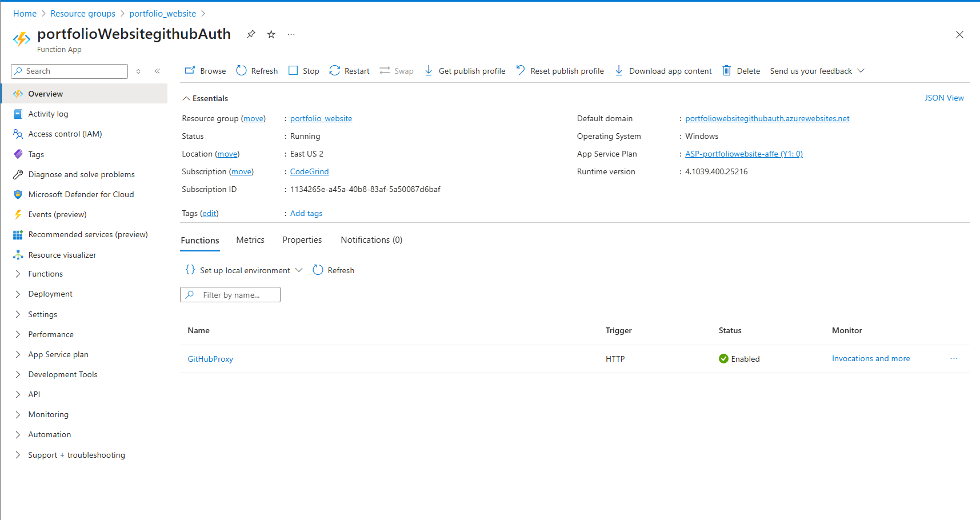
Task: Click the Filter by name field
Action: (230, 295)
